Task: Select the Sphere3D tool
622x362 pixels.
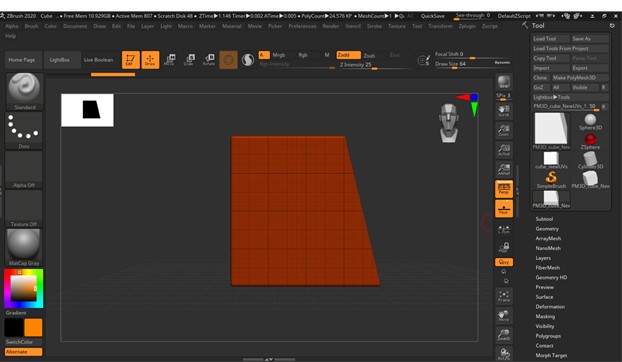Action: point(590,122)
